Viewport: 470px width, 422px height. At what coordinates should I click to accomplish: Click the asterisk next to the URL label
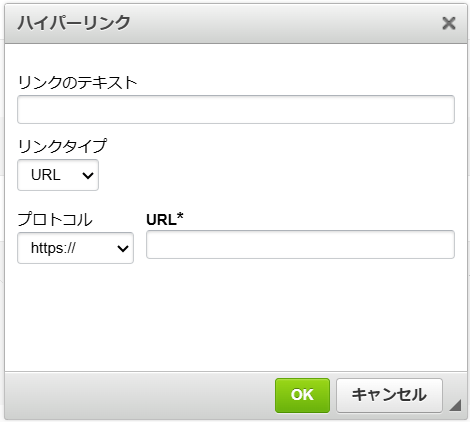pos(180,216)
